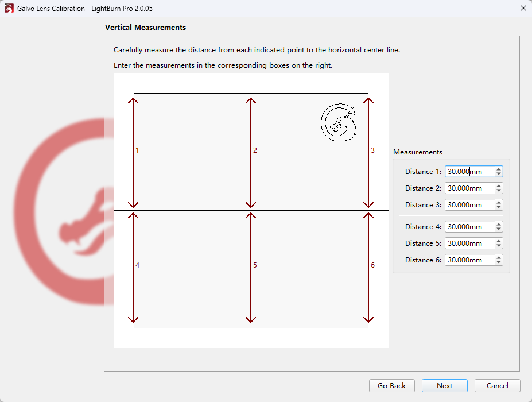Image resolution: width=532 pixels, height=402 pixels.
Task: Raise Distance 4 using its up arrow
Action: coord(499,224)
